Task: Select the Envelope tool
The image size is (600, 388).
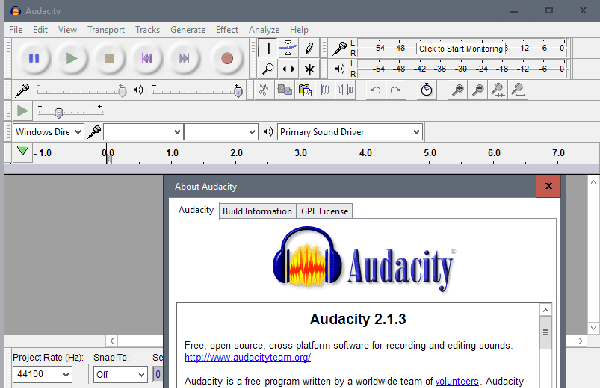Action: coord(288,49)
